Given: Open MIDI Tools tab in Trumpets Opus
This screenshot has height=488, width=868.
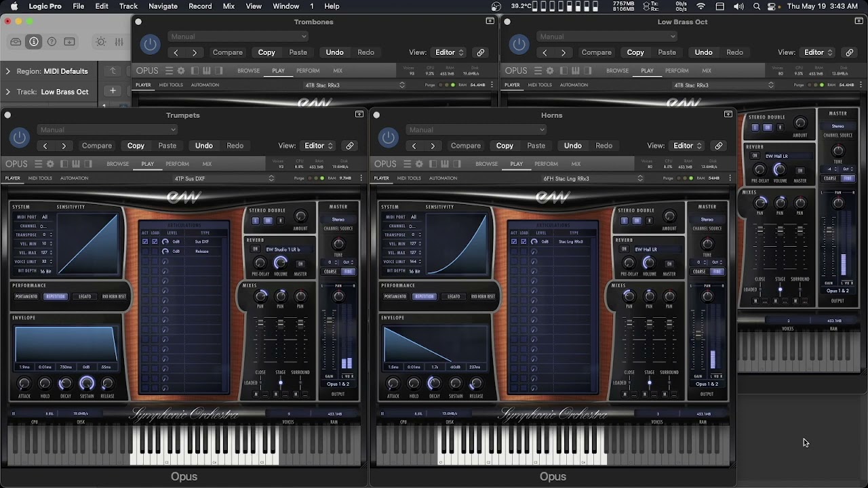Looking at the screenshot, I should pyautogui.click(x=40, y=178).
